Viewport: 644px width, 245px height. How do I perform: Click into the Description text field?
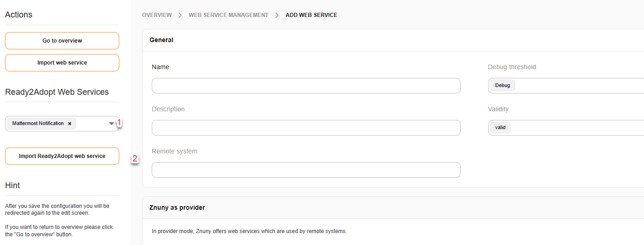[x=306, y=128]
